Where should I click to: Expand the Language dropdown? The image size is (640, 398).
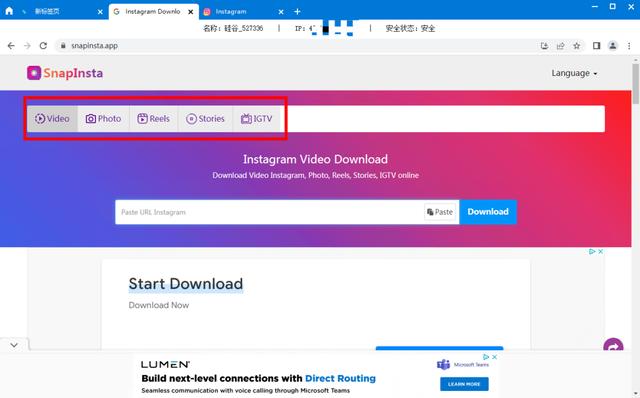[574, 73]
